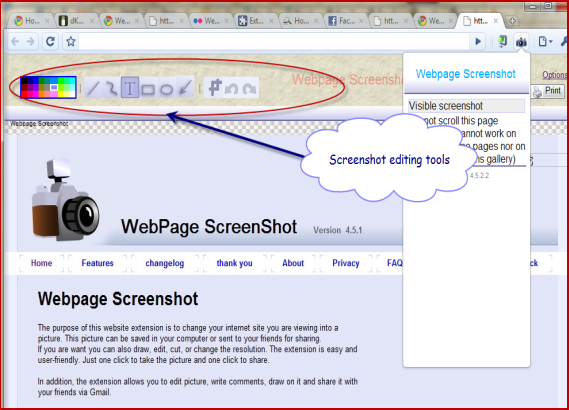Image resolution: width=569 pixels, height=410 pixels.
Task: Redo the last edit
Action: coord(249,88)
